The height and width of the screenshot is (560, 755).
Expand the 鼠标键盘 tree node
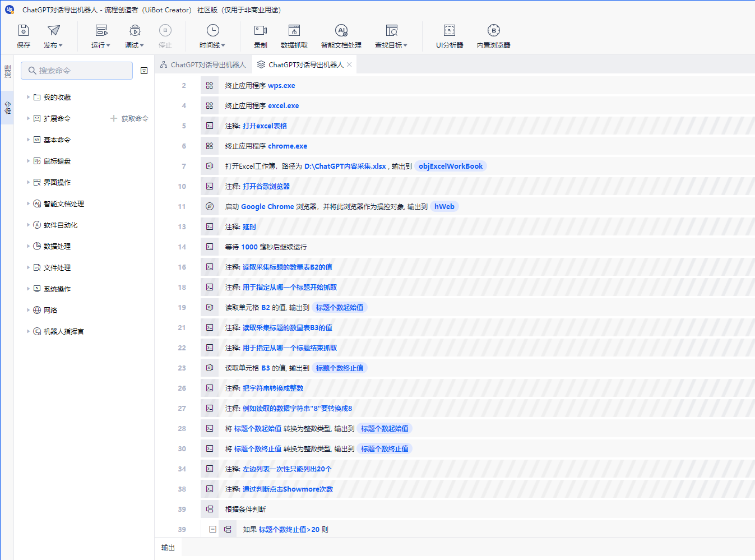(28, 161)
